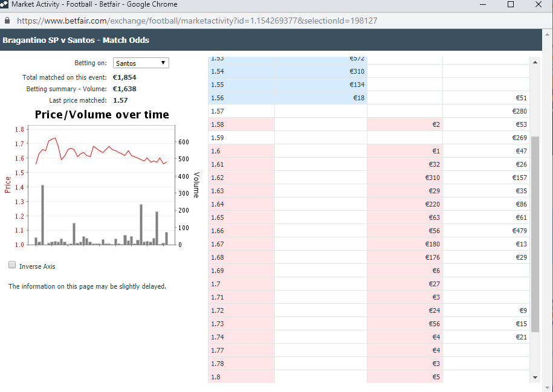Click the tallest volume bar in chart
The width and height of the screenshot is (553, 392).
coord(43,214)
